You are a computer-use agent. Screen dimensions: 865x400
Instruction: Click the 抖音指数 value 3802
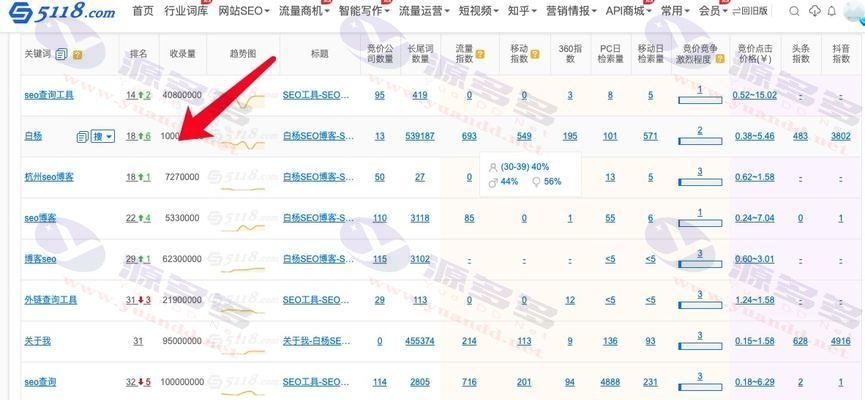pyautogui.click(x=841, y=136)
